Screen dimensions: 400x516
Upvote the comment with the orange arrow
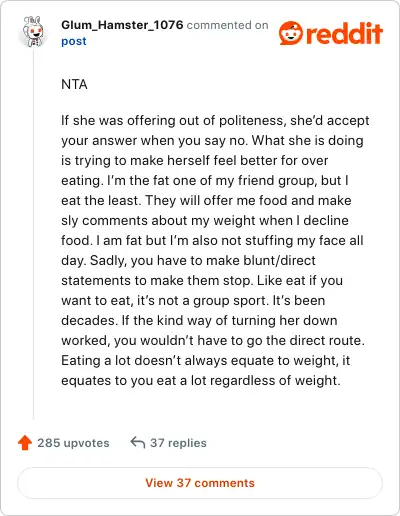click(x=25, y=443)
